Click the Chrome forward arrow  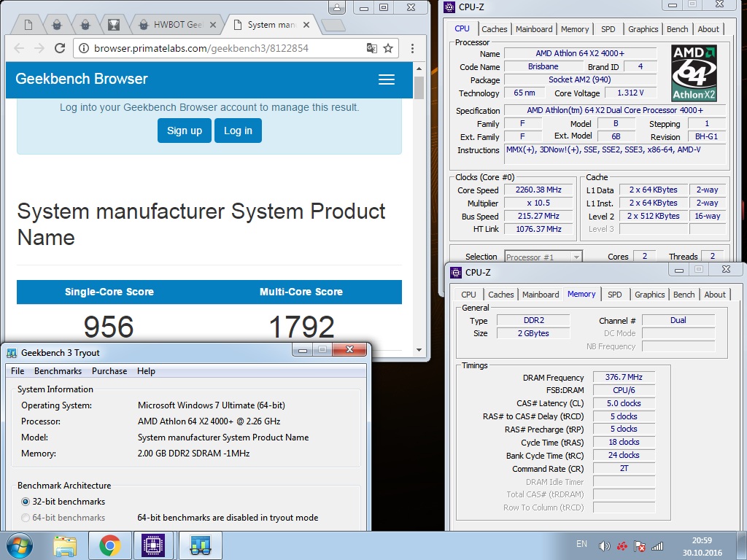[x=39, y=48]
